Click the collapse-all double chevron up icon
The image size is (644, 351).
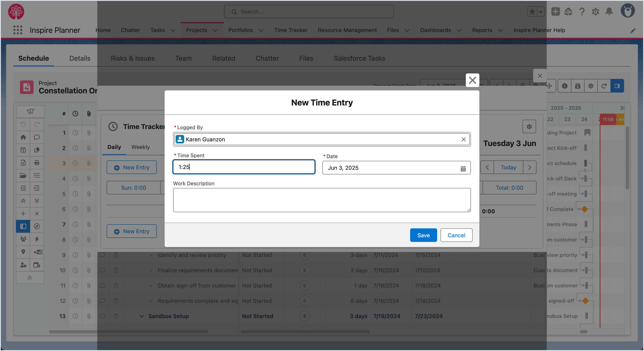23,201
